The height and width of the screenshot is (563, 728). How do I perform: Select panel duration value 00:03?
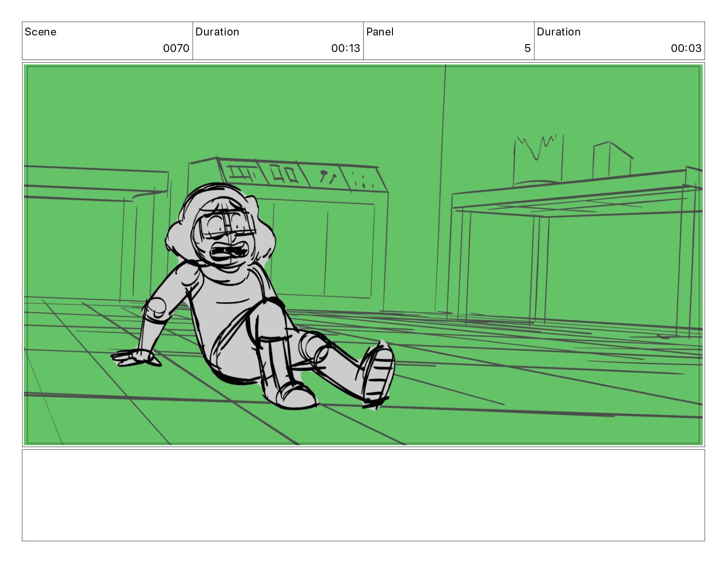[686, 48]
